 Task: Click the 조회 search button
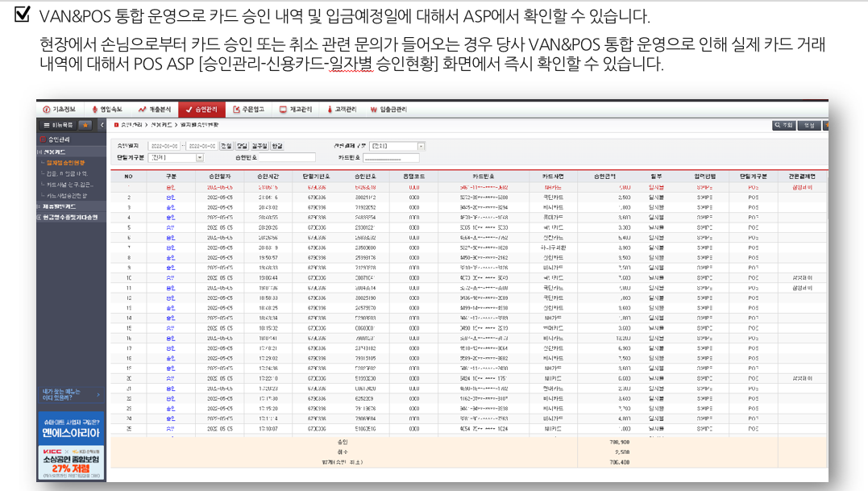pos(783,125)
